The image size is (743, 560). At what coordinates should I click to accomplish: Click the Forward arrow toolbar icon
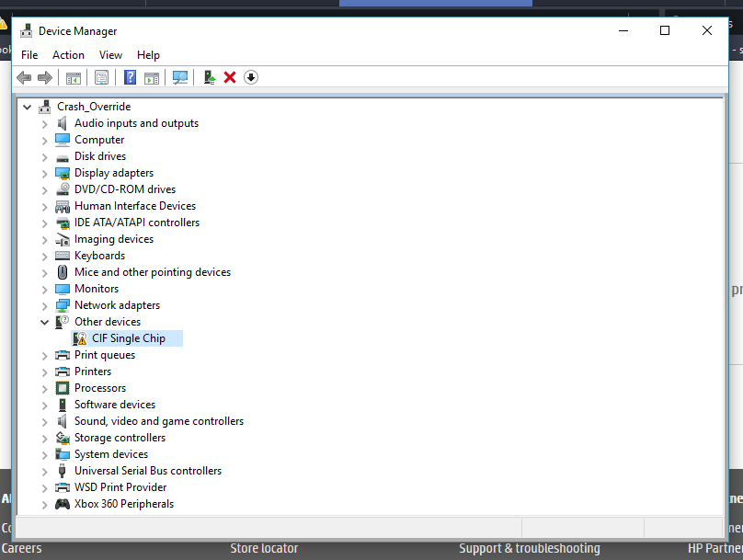pyautogui.click(x=44, y=77)
